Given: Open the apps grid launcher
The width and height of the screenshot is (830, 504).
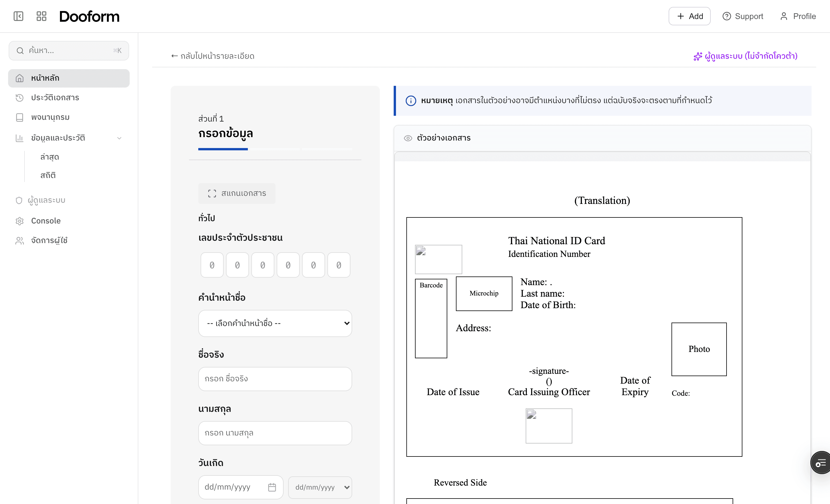Looking at the screenshot, I should point(41,16).
